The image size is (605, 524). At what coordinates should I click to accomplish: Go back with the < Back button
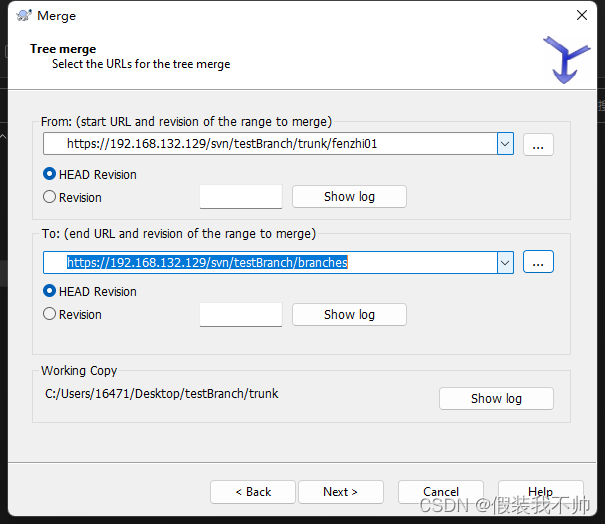253,492
